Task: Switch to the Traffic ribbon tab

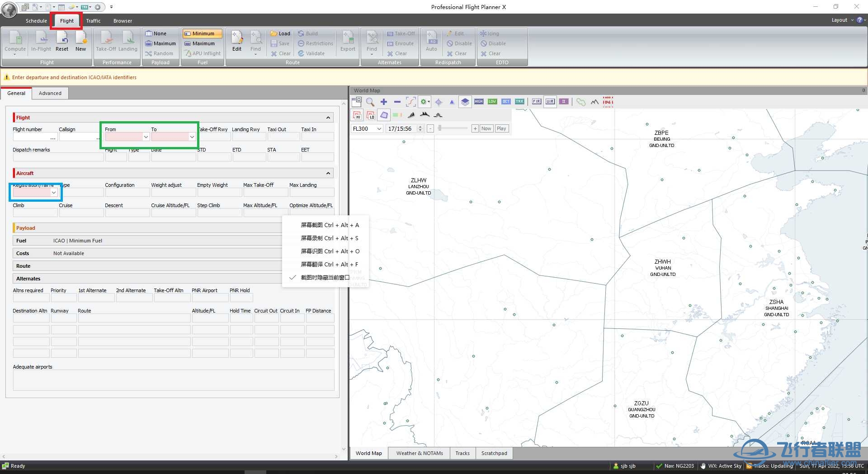Action: [93, 21]
